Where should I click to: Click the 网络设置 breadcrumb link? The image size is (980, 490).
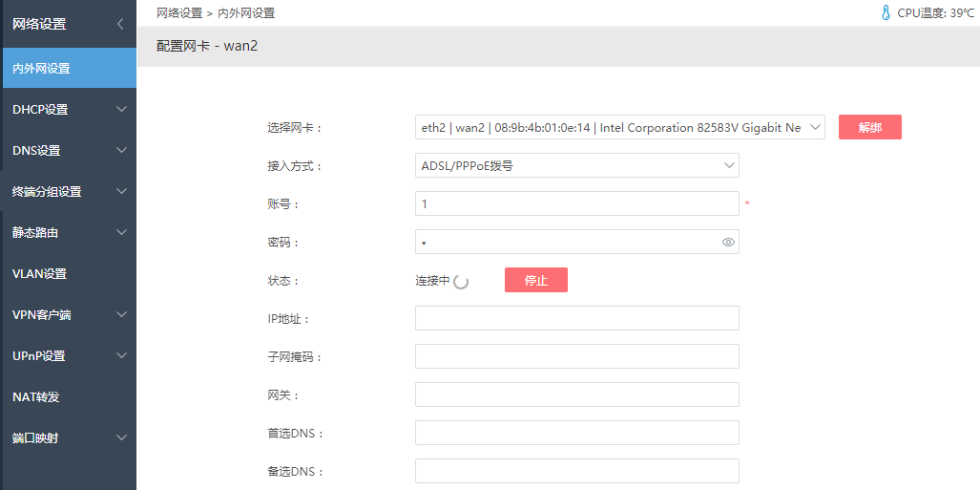(179, 13)
